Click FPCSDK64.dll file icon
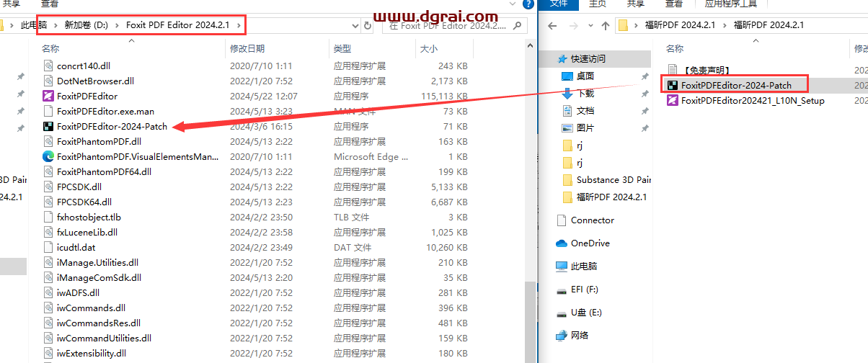 48,202
